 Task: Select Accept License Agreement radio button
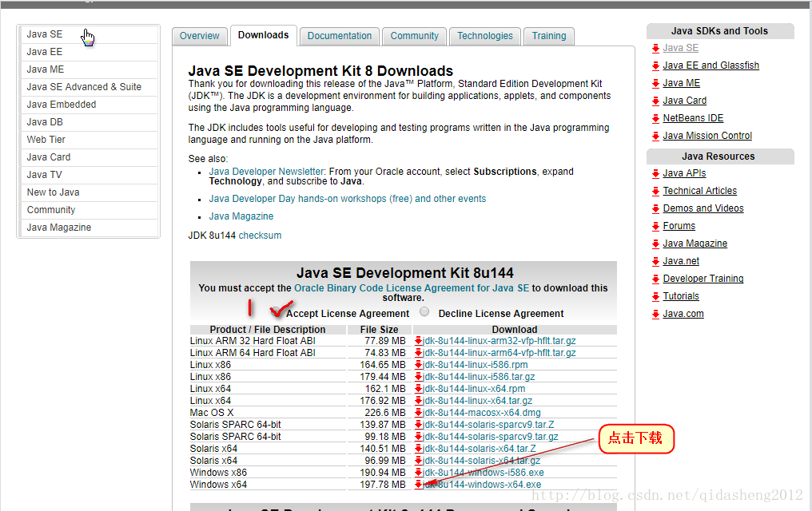click(x=277, y=311)
